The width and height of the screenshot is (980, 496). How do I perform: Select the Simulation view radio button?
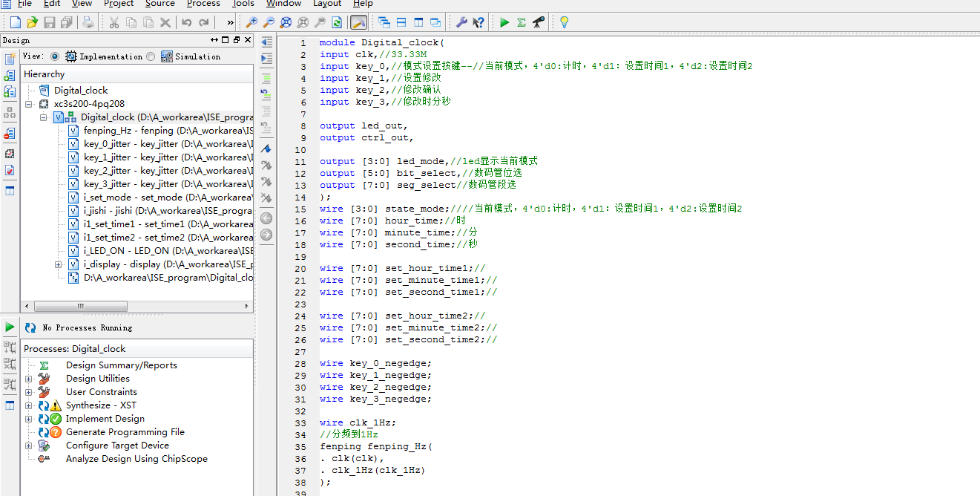coord(151,56)
